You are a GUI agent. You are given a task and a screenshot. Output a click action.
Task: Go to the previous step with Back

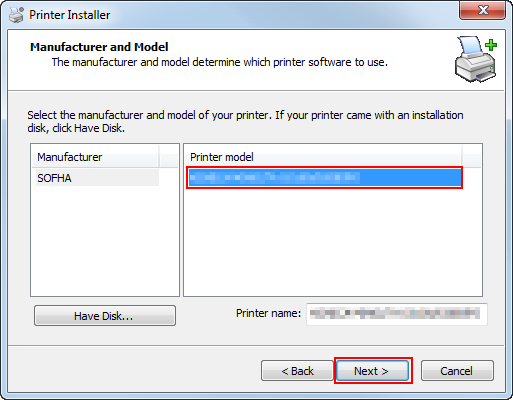pos(297,371)
